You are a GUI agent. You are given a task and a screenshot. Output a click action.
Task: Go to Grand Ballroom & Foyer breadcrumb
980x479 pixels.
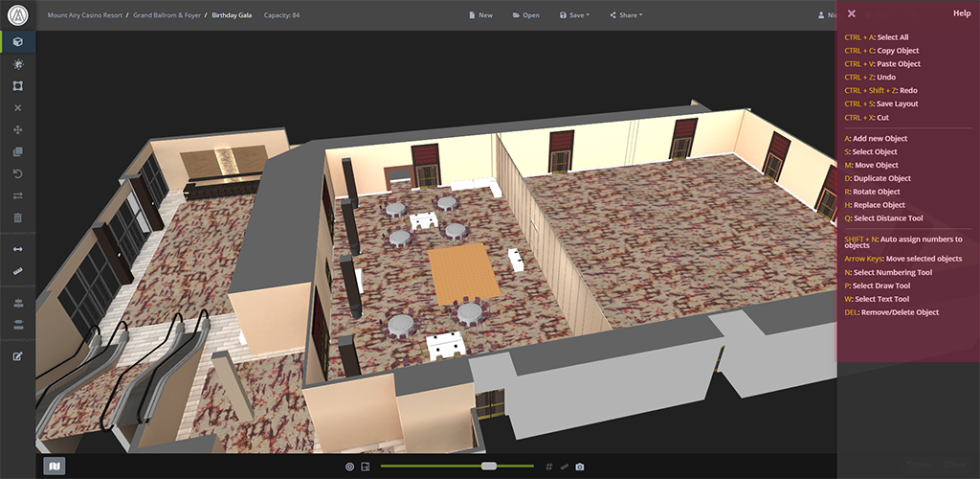[173, 15]
